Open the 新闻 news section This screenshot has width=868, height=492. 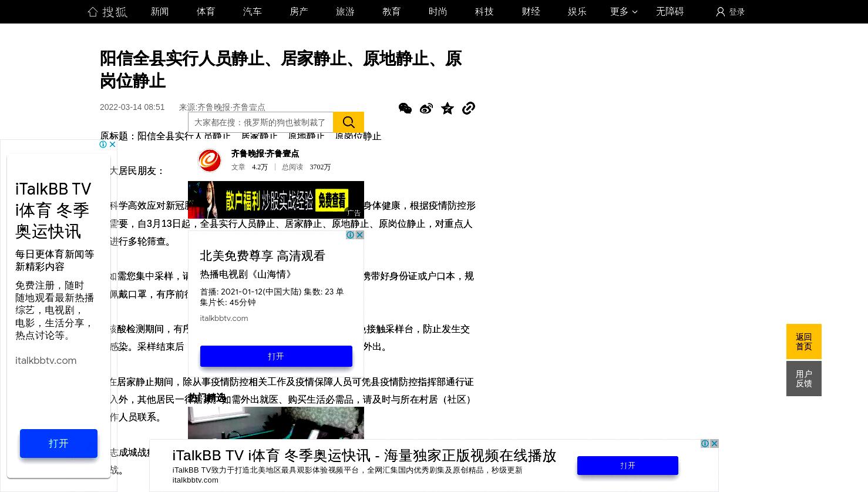pos(160,12)
